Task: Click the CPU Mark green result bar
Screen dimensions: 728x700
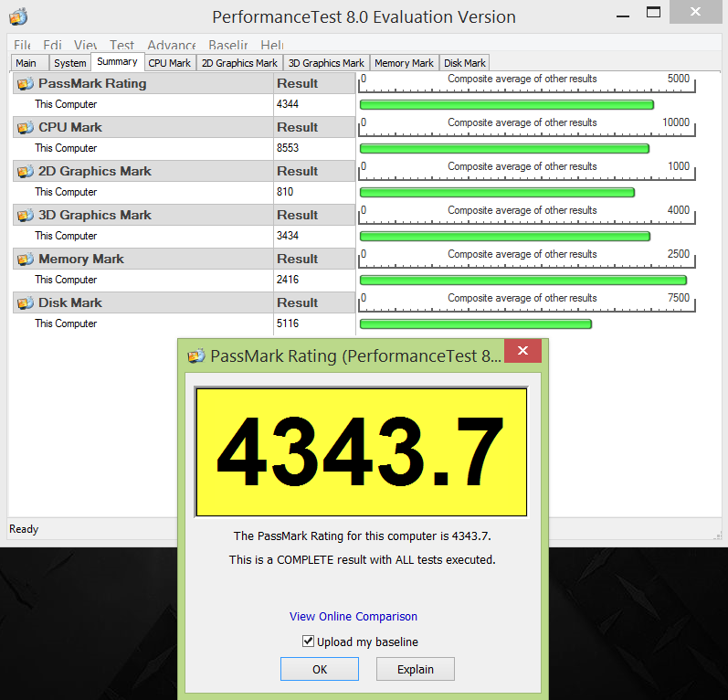Action: (x=504, y=149)
